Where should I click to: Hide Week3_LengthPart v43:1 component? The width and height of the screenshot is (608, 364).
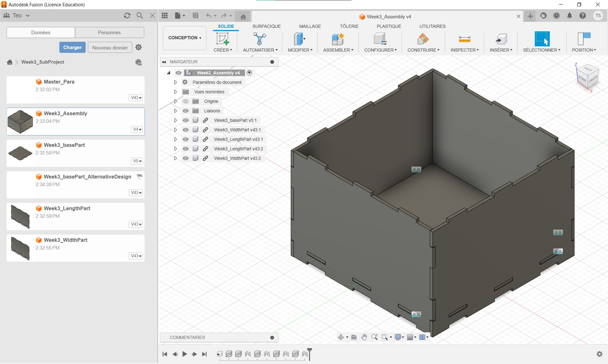click(186, 139)
